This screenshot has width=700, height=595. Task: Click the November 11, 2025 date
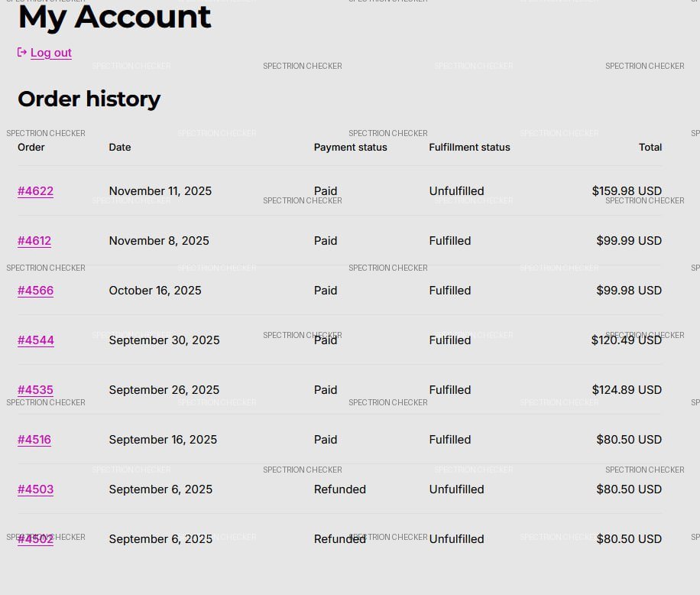point(160,191)
